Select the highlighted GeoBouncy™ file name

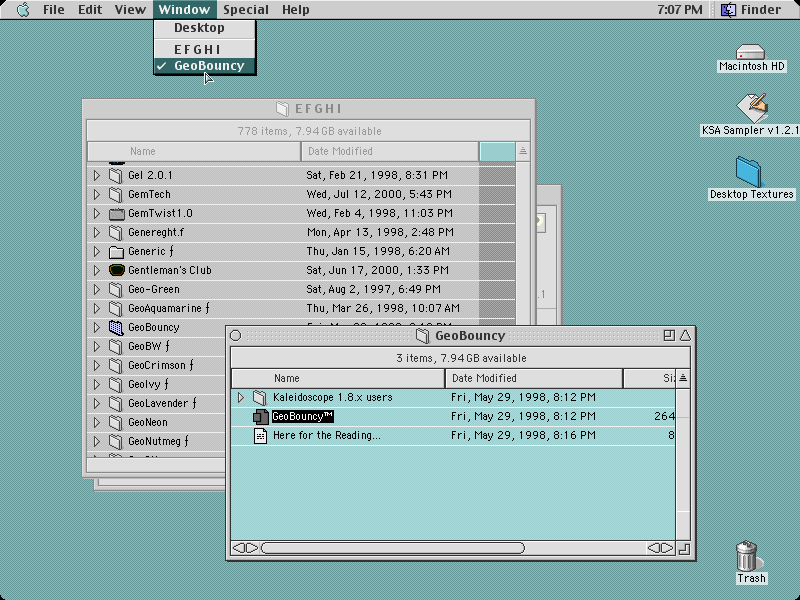(303, 417)
